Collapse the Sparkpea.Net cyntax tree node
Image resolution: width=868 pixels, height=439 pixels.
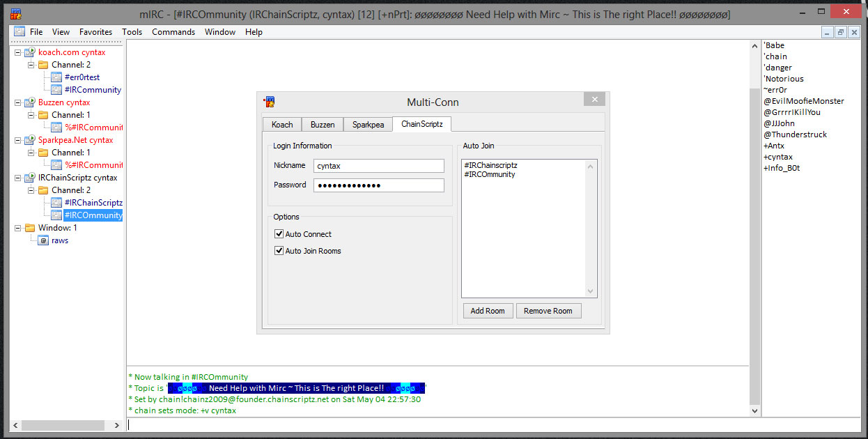18,140
